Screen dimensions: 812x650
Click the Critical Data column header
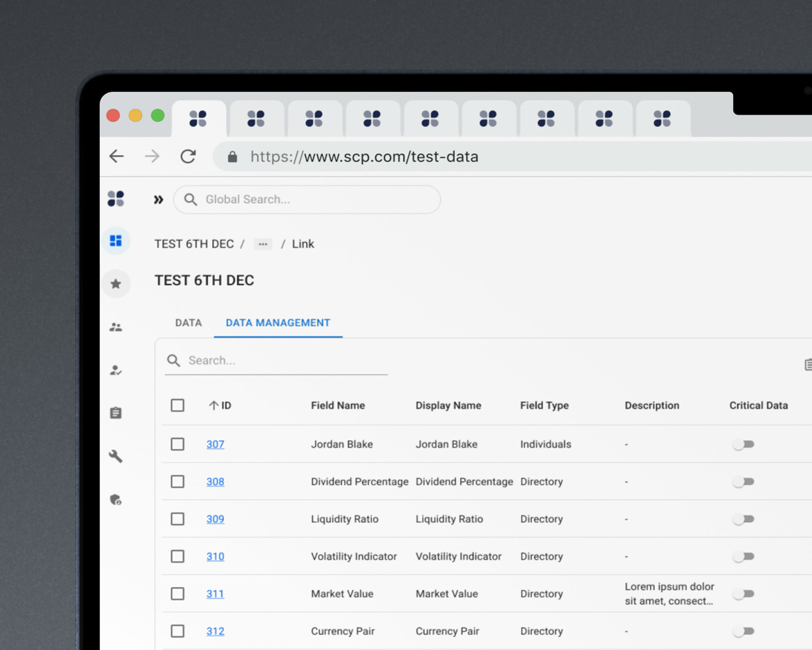(x=759, y=406)
